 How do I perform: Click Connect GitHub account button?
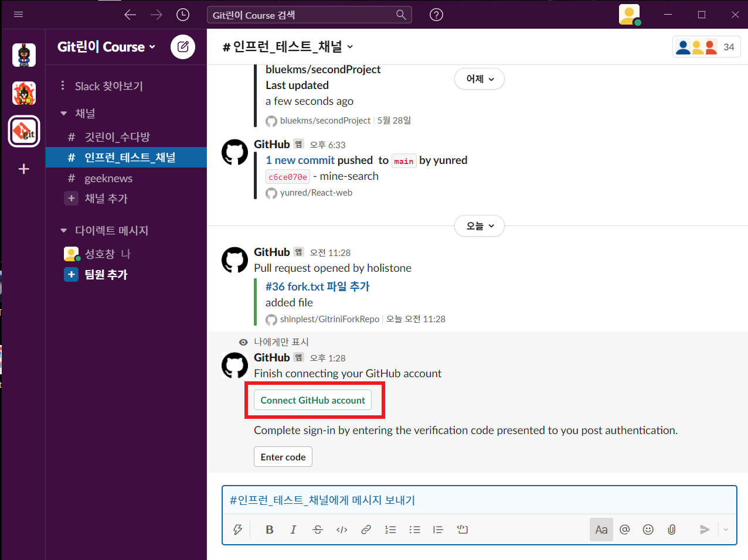(x=312, y=400)
